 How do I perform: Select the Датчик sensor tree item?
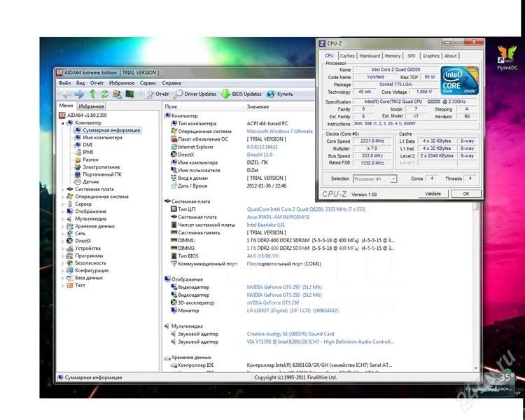[x=90, y=181]
